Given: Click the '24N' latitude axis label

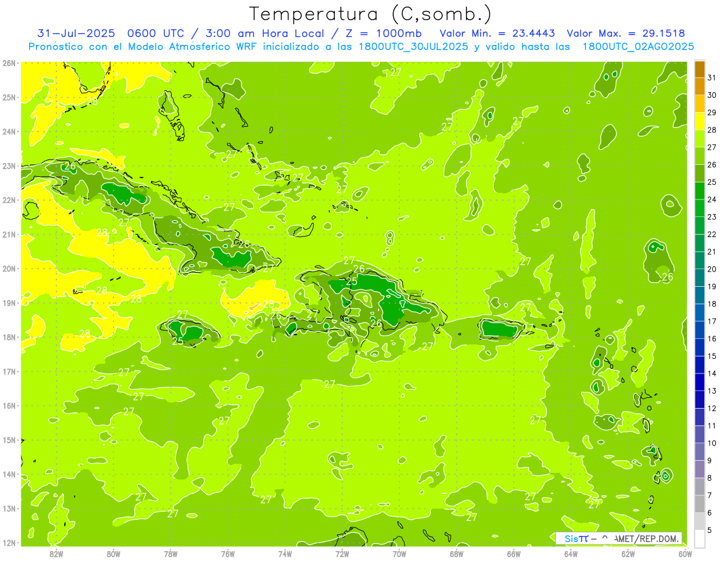Looking at the screenshot, I should [9, 131].
